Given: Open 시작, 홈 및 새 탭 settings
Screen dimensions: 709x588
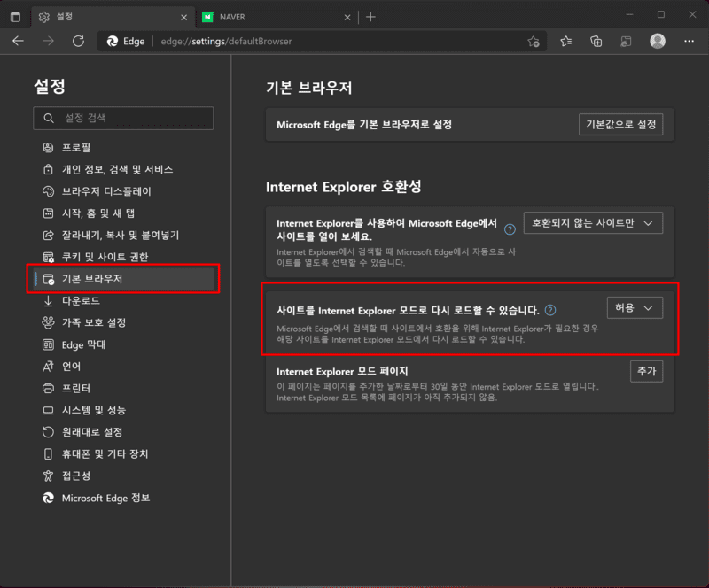Looking at the screenshot, I should coord(123,213).
